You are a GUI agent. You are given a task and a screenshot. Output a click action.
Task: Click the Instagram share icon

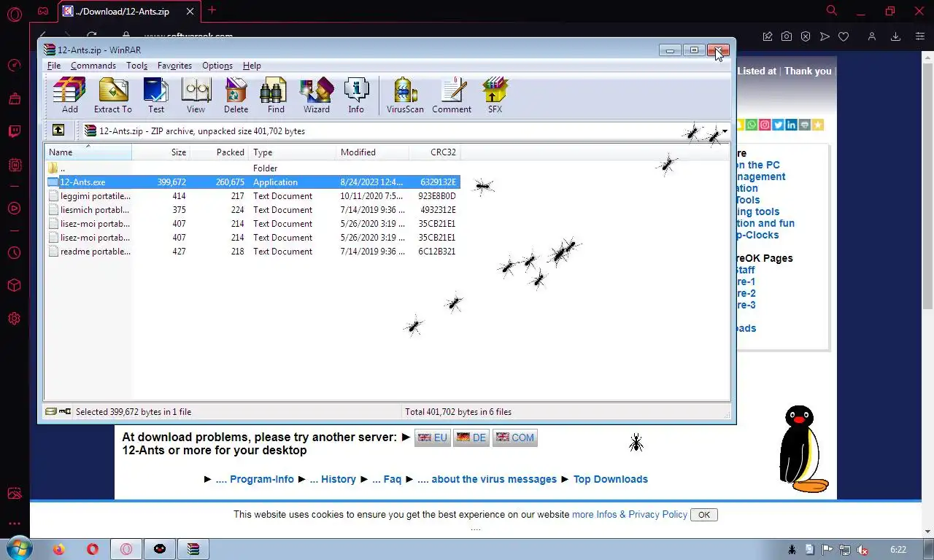[765, 125]
